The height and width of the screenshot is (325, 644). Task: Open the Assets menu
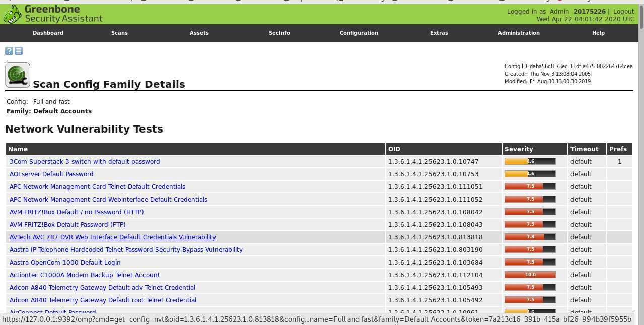199,33
